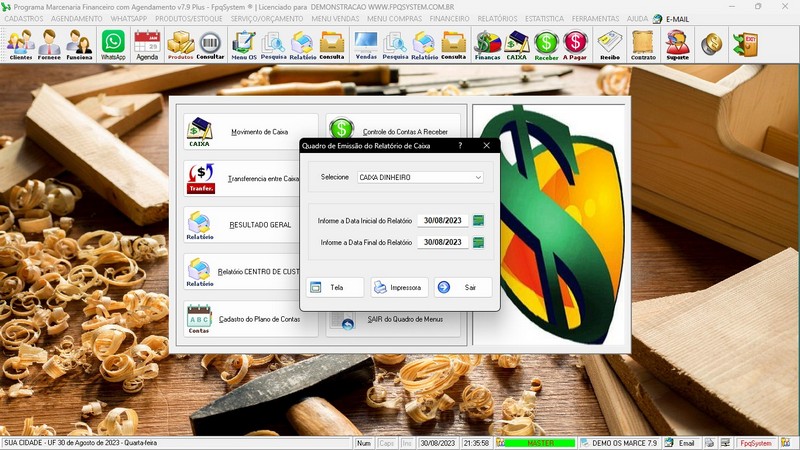The image size is (800, 450).
Task: Open the Fornece suppliers icon
Action: (x=49, y=44)
